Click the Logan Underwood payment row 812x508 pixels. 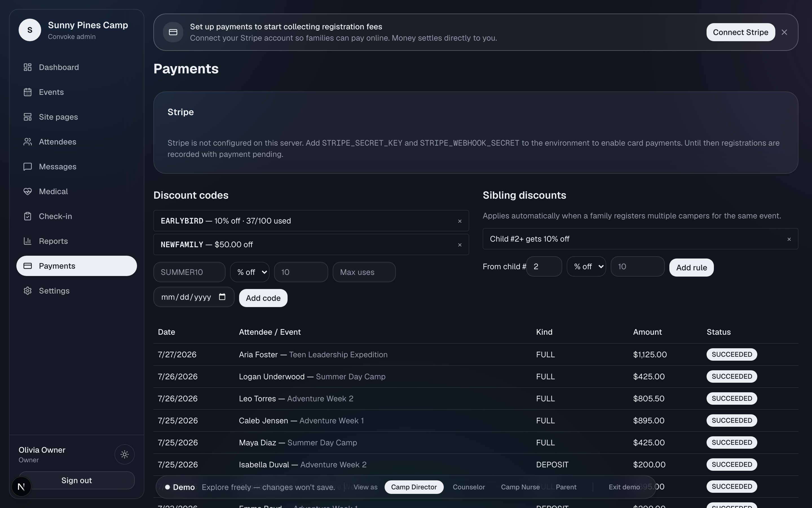click(476, 377)
